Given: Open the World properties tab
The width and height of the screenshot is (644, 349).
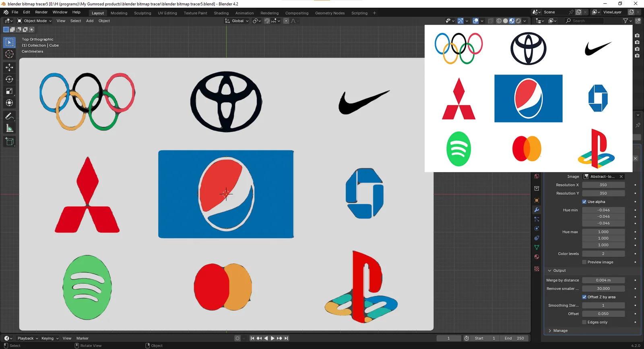Looking at the screenshot, I should point(537,177).
